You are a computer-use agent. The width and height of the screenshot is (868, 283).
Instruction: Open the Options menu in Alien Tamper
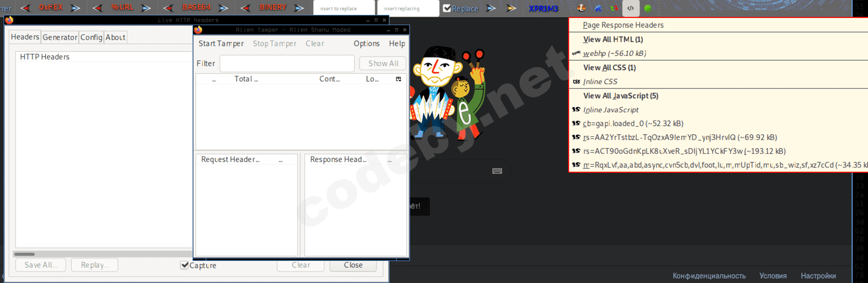(367, 43)
